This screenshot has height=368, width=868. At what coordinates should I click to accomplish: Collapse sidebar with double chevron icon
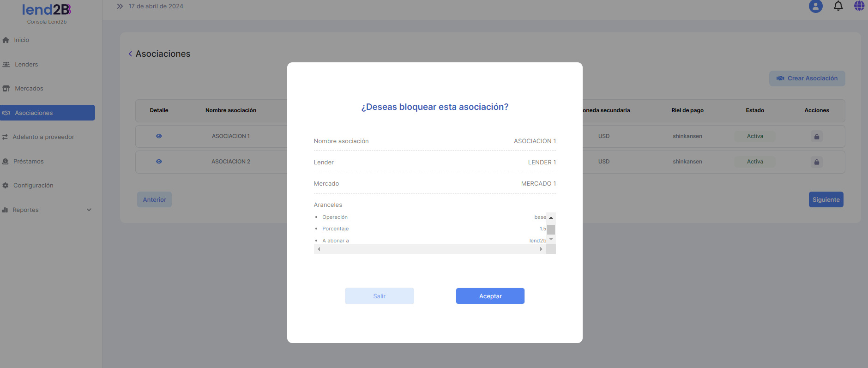point(120,6)
